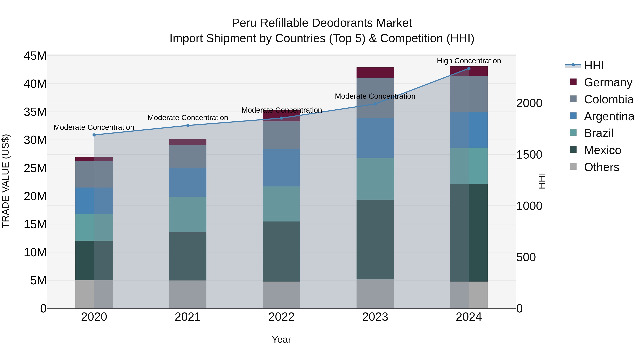This screenshot has height=362, width=644.
Task: Click the Germany segment of 2021 bar
Action: [x=188, y=142]
